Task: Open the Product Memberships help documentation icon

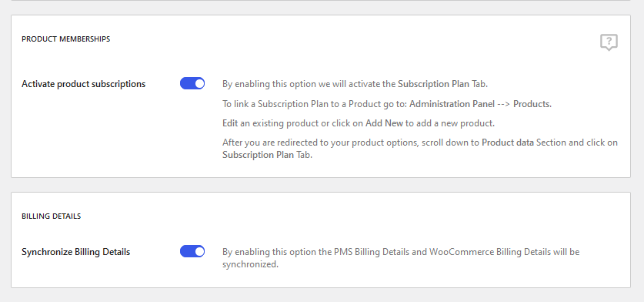Action: (609, 42)
